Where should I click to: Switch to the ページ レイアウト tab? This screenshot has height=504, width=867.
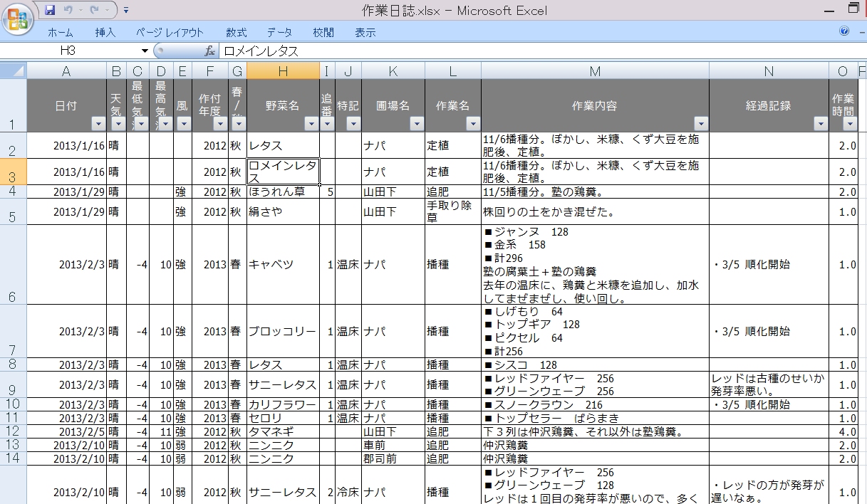pyautogui.click(x=170, y=32)
